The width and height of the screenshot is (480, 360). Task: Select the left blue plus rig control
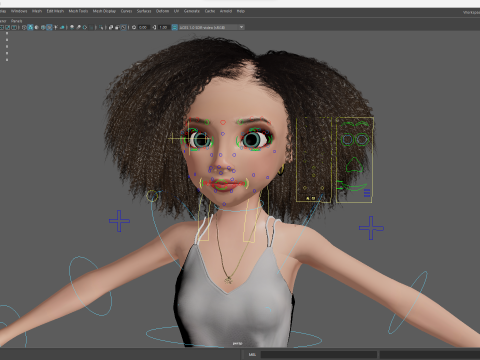click(x=119, y=221)
